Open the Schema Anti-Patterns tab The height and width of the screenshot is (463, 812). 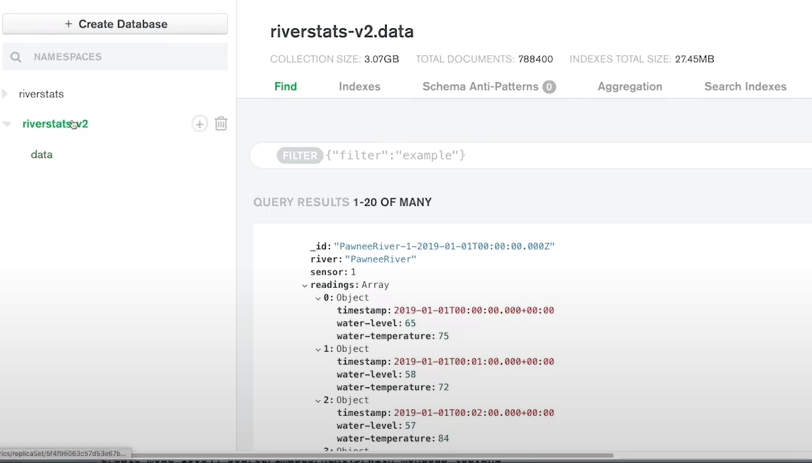(x=480, y=87)
